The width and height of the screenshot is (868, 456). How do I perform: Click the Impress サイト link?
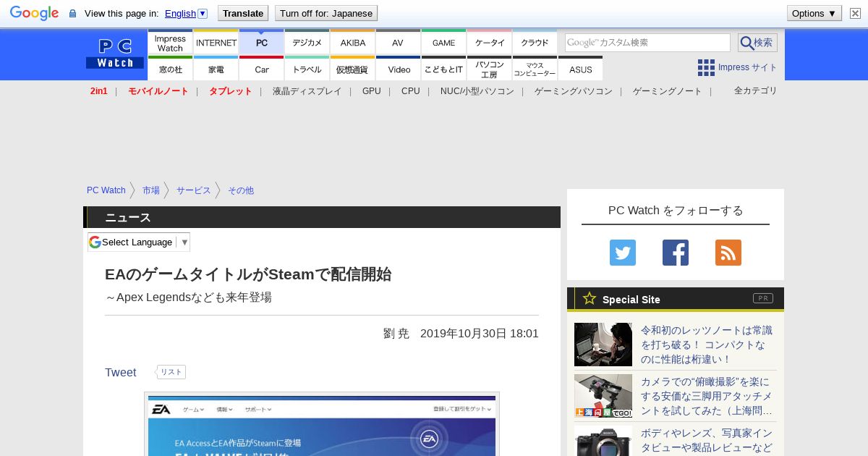748,67
